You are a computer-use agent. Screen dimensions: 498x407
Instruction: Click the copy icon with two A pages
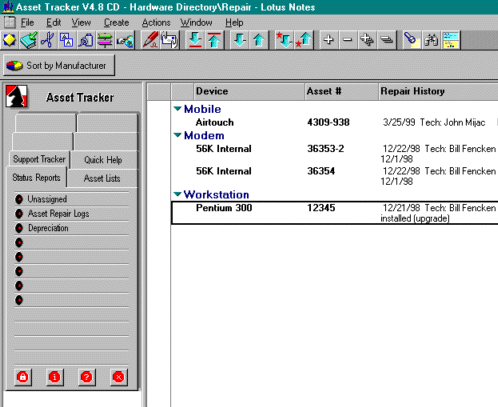pos(67,40)
